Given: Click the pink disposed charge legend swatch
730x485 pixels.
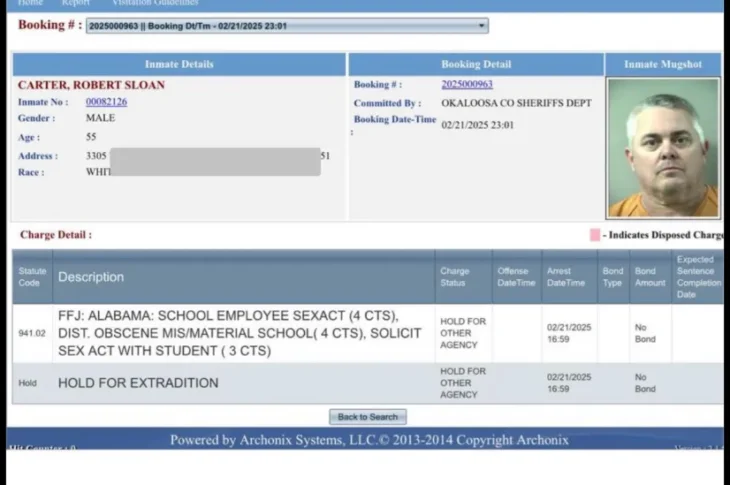Looking at the screenshot, I should [x=595, y=236].
